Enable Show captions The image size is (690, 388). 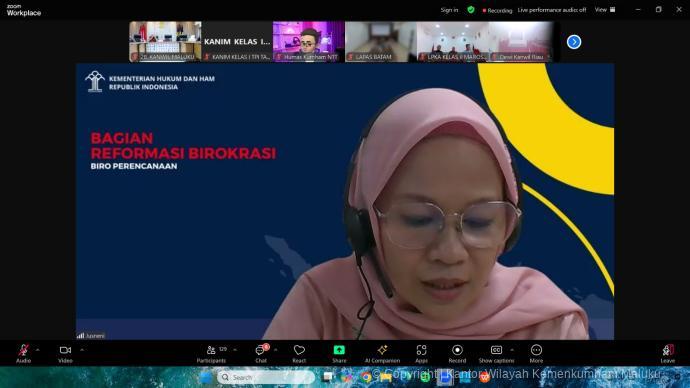click(496, 353)
